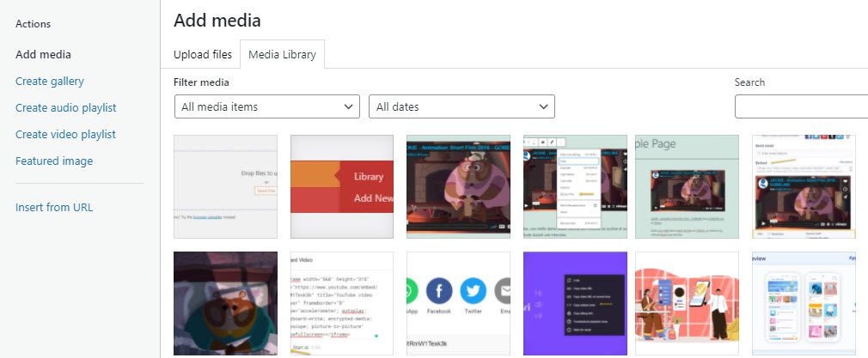The width and height of the screenshot is (868, 358).
Task: Open the Create gallery link
Action: [x=49, y=82]
